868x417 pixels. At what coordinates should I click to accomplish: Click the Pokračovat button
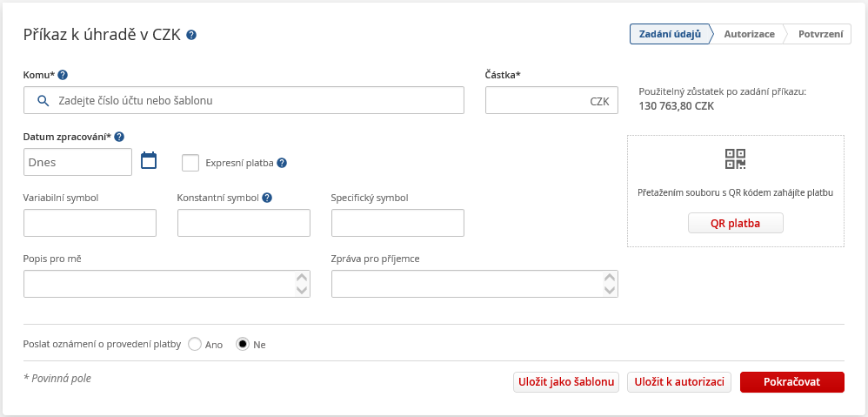click(x=791, y=382)
